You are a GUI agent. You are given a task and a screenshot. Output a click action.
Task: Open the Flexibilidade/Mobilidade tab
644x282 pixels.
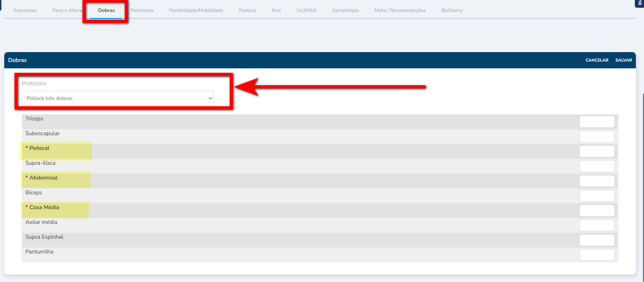pyautogui.click(x=196, y=10)
